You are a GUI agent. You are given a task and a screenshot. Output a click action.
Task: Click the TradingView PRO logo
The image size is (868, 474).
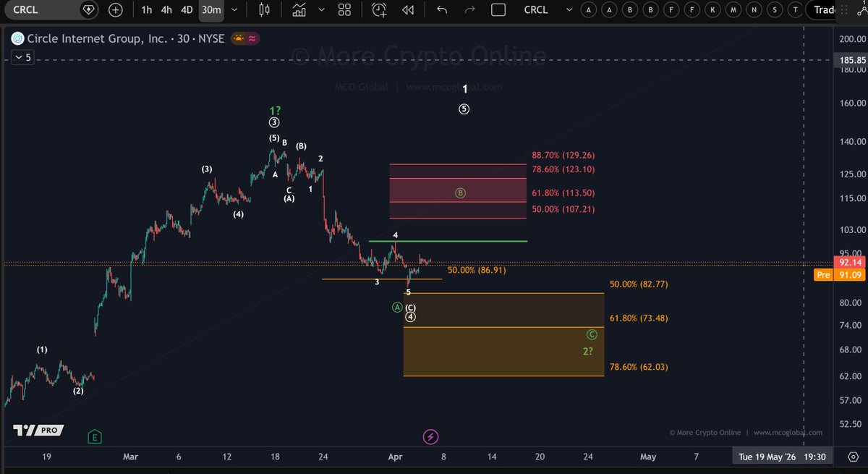click(38, 431)
